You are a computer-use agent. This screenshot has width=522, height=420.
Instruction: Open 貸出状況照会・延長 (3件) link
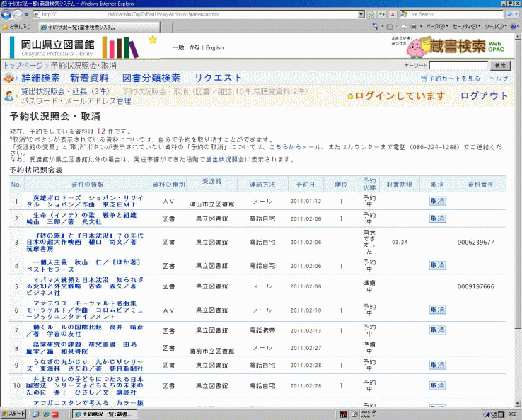tap(66, 91)
